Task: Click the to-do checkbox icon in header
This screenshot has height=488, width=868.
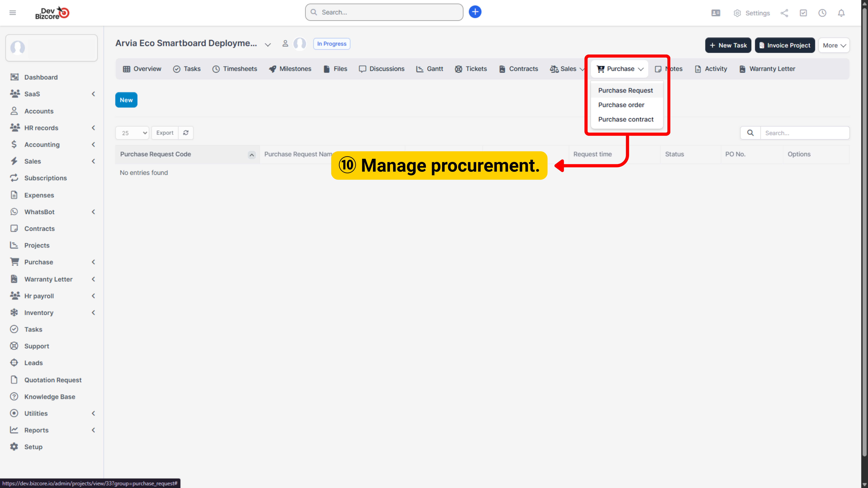Action: click(x=803, y=13)
